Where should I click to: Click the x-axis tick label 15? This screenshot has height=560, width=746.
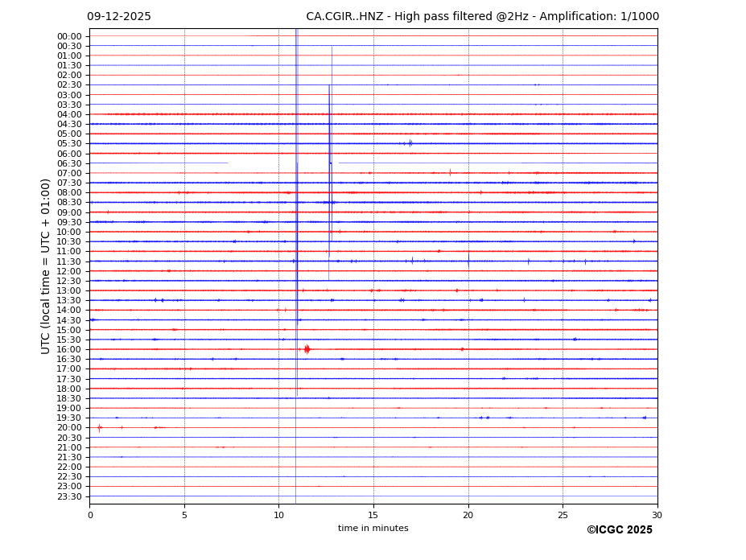373,515
